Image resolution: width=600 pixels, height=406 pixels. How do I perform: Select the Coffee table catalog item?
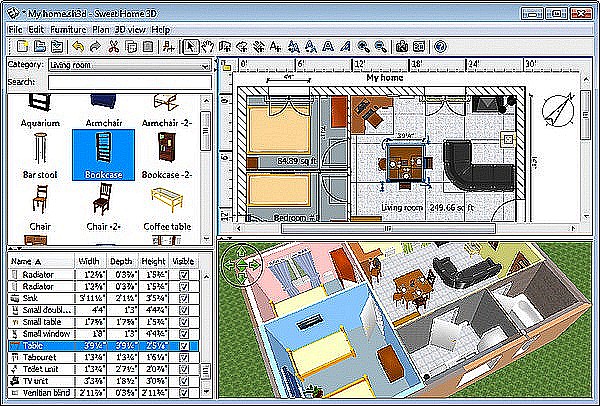(167, 209)
